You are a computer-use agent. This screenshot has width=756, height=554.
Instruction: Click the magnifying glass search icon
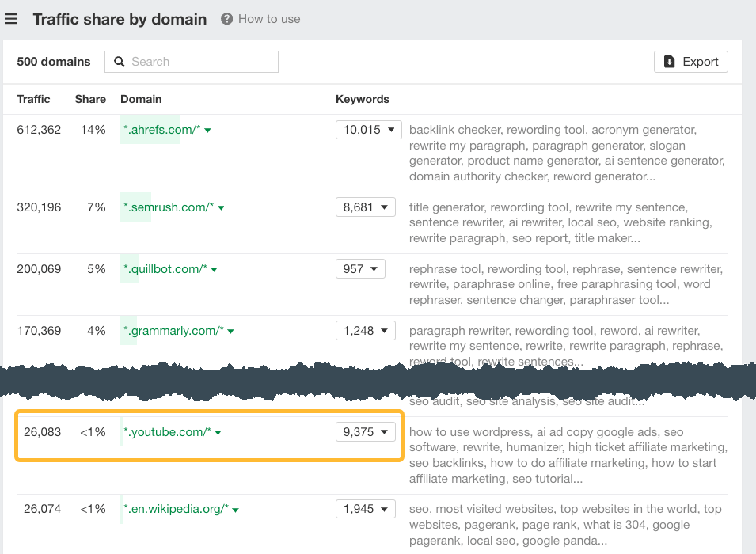[x=120, y=61]
